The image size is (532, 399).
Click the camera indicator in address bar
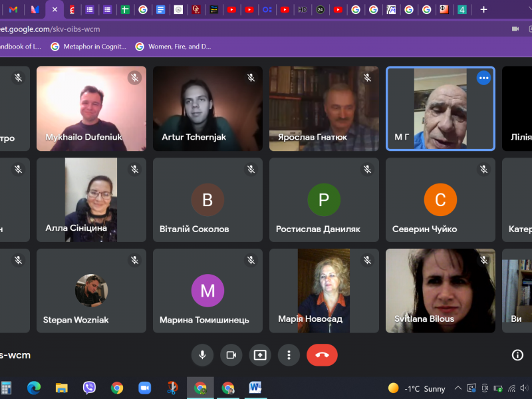515,29
